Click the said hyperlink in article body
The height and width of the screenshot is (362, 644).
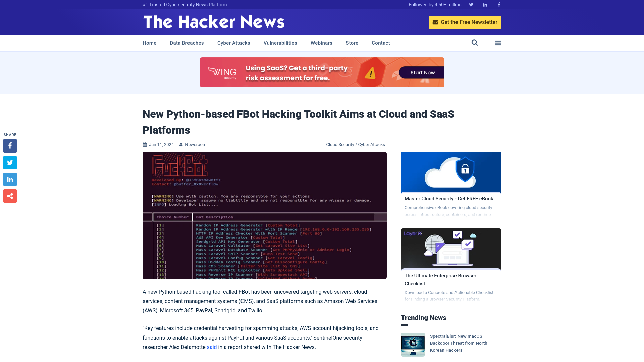click(x=212, y=347)
